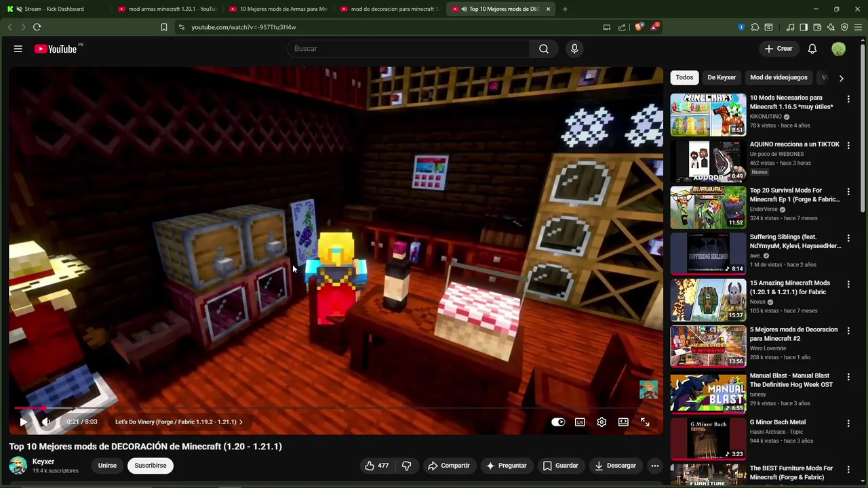Select Mod de videojuegos filter chip

tap(778, 77)
